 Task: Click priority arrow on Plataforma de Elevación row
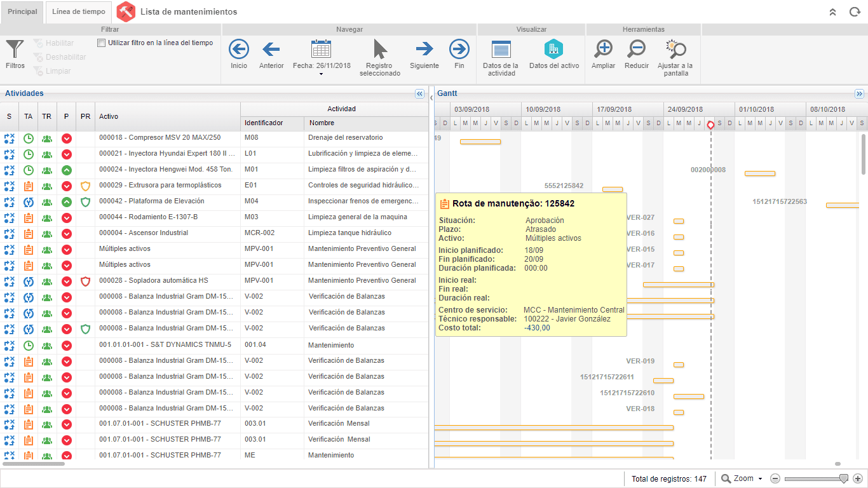(66, 202)
